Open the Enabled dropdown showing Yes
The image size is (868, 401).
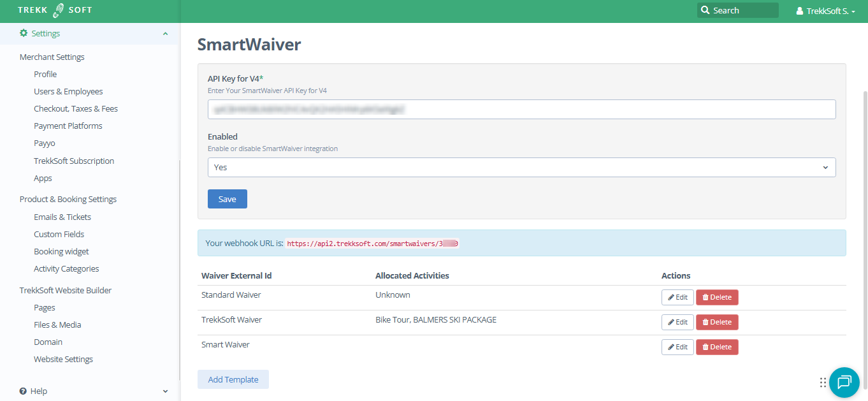coord(521,167)
